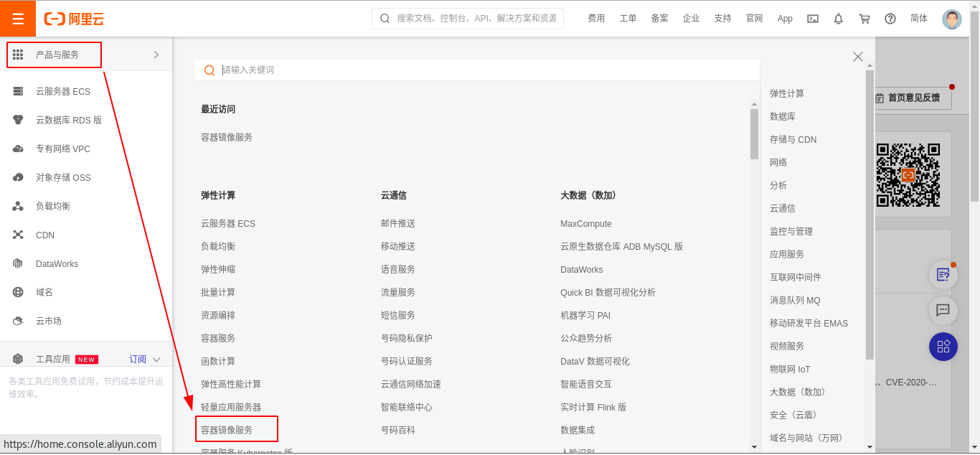Click the CDN icon in sidebar

(x=18, y=235)
